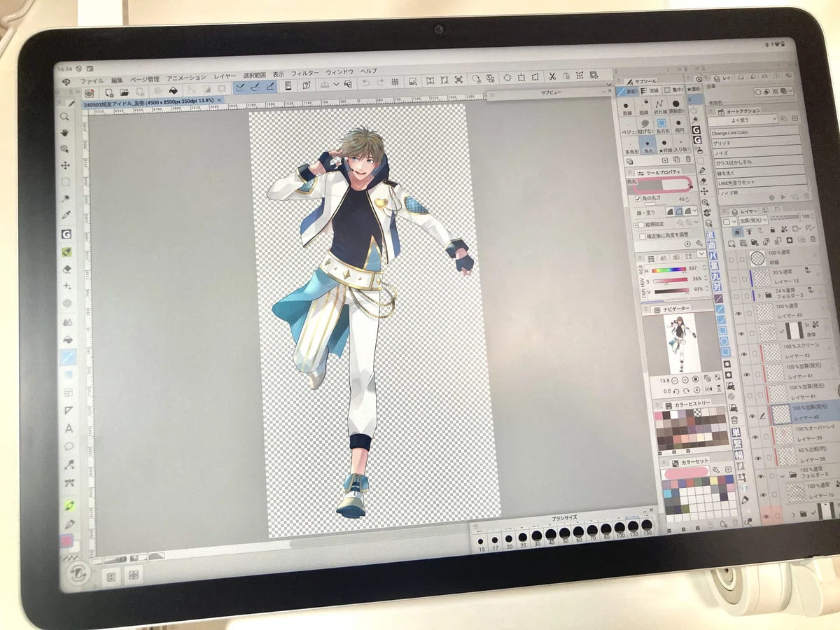
Task: Select the hand pan tool
Action: 65,132
